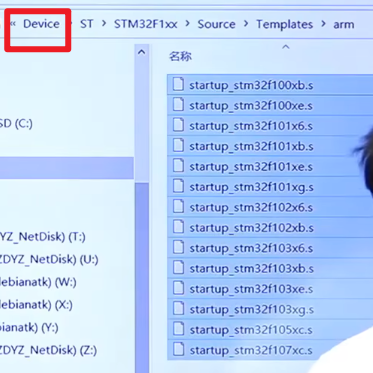Viewport: 373px width, 373px height.
Task: Expand chevron between STM32F1xx and Source
Action: tap(188, 24)
